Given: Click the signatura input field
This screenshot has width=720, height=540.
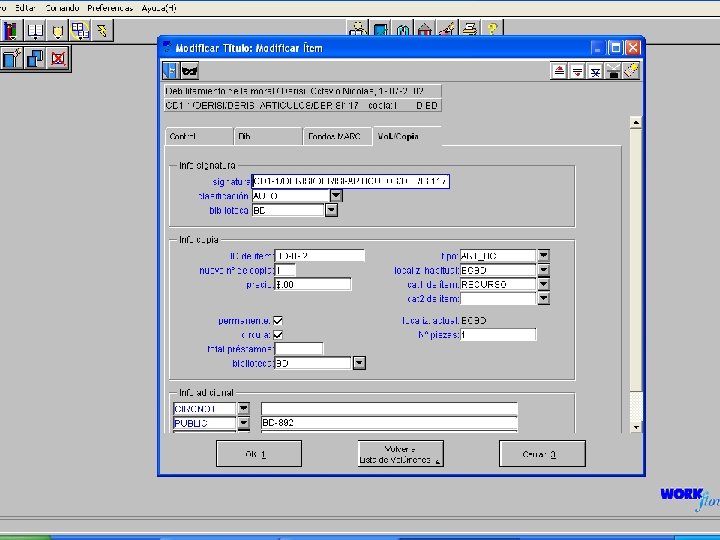Looking at the screenshot, I should [350, 181].
